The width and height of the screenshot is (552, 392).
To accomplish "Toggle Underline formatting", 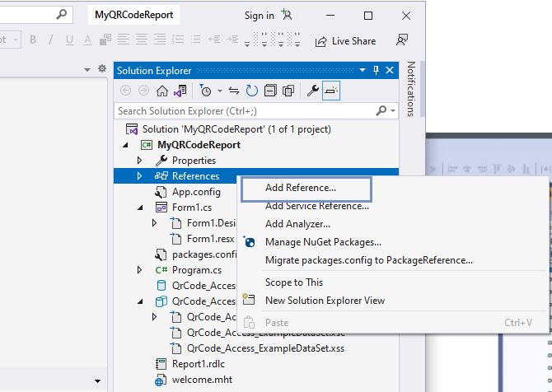I will (x=69, y=40).
